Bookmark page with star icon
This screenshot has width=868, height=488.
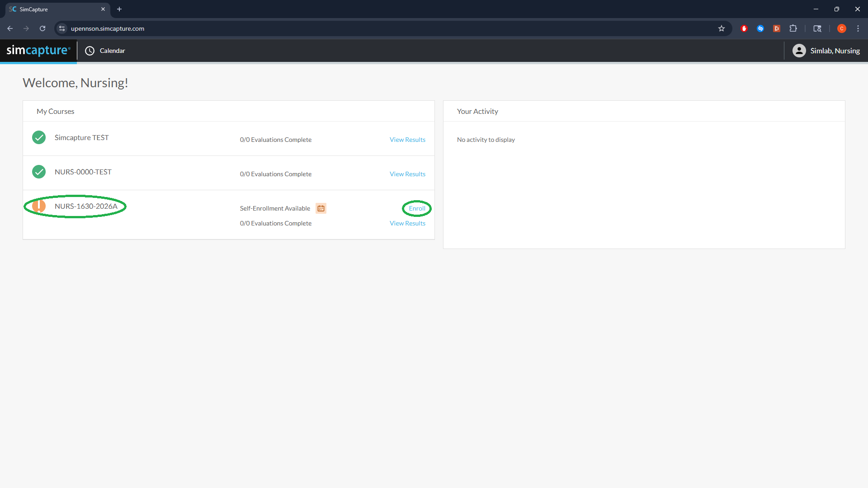point(722,28)
